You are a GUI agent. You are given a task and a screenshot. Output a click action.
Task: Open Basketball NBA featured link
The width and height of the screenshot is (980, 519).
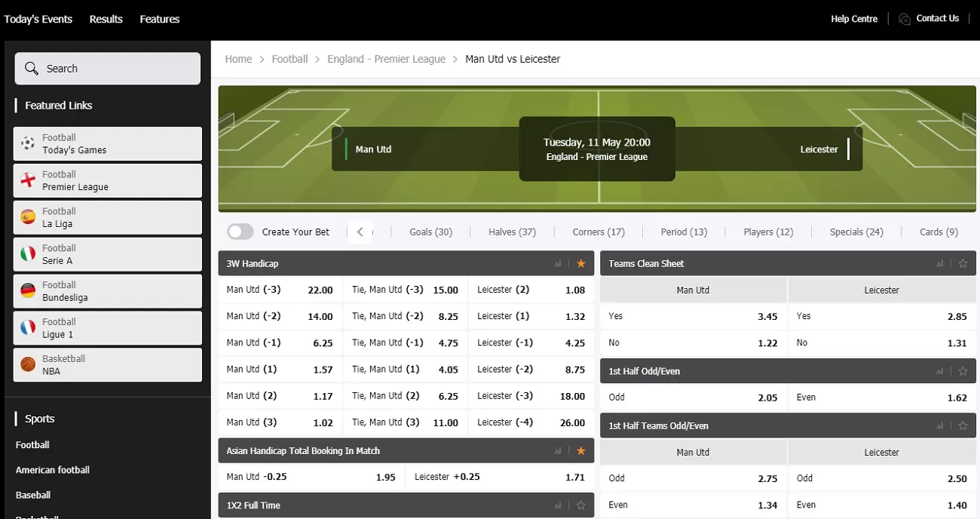(x=108, y=364)
